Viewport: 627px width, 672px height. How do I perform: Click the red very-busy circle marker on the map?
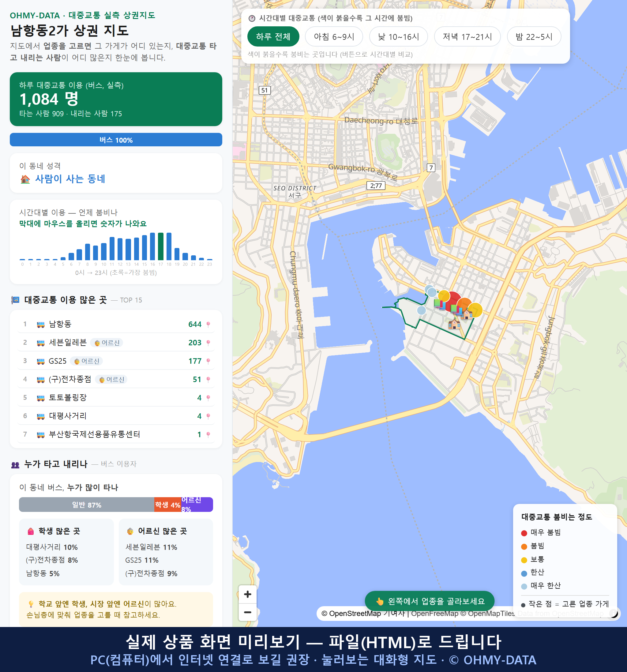click(x=452, y=302)
